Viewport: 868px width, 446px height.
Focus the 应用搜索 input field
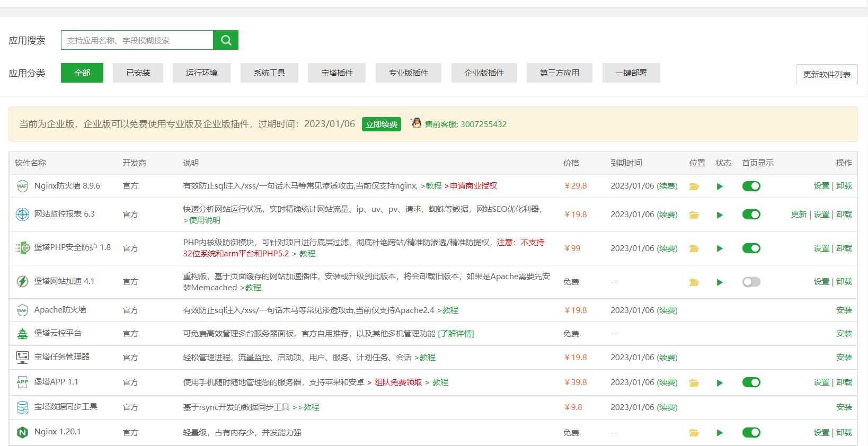pyautogui.click(x=137, y=40)
